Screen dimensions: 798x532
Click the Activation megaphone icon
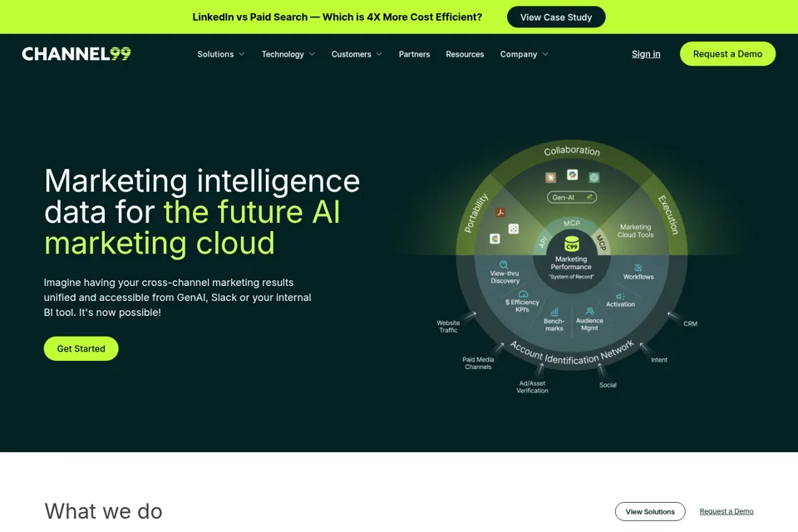point(620,296)
